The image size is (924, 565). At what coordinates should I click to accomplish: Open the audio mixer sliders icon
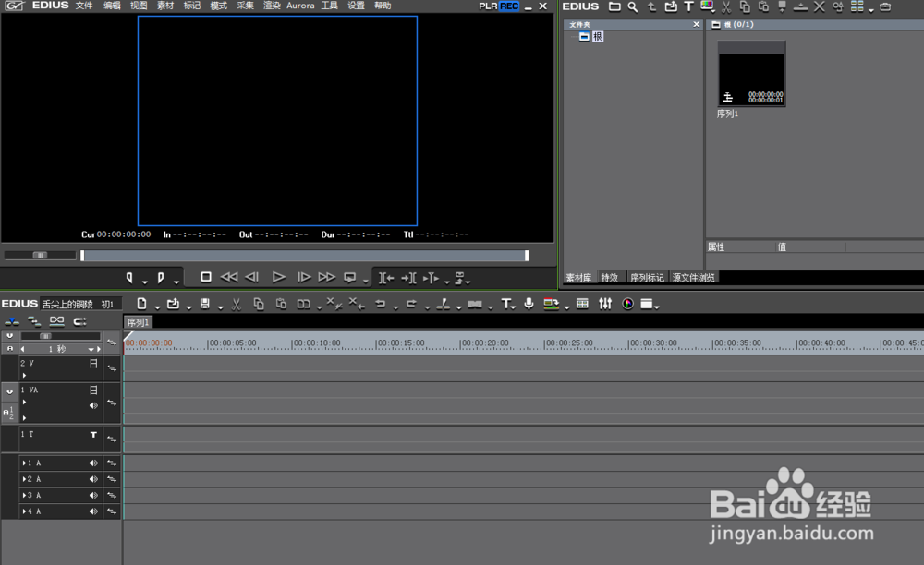pos(605,304)
